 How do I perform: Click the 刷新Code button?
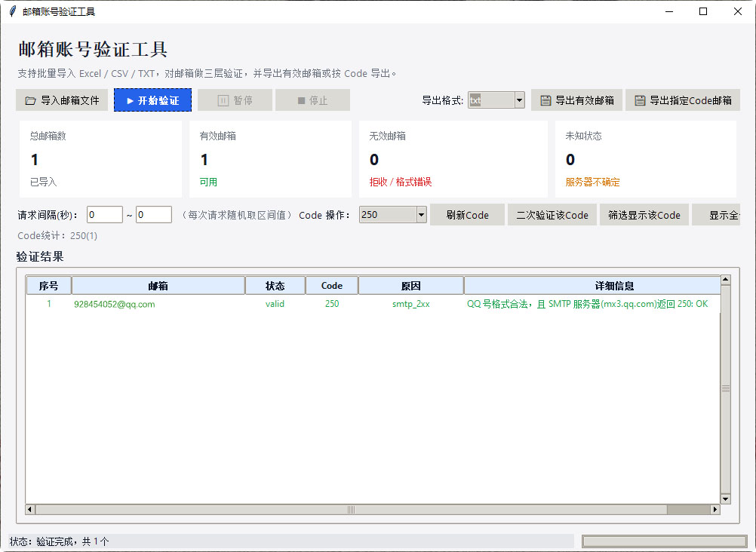click(x=466, y=214)
